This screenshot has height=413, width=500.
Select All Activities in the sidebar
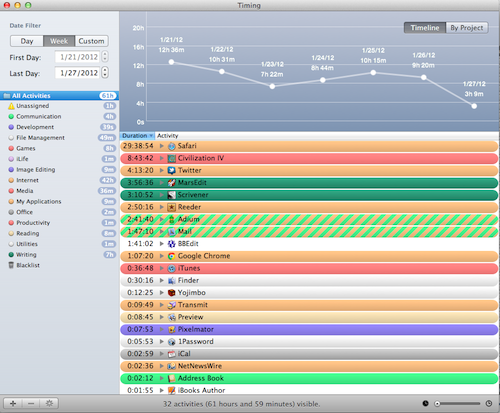pyautogui.click(x=59, y=96)
